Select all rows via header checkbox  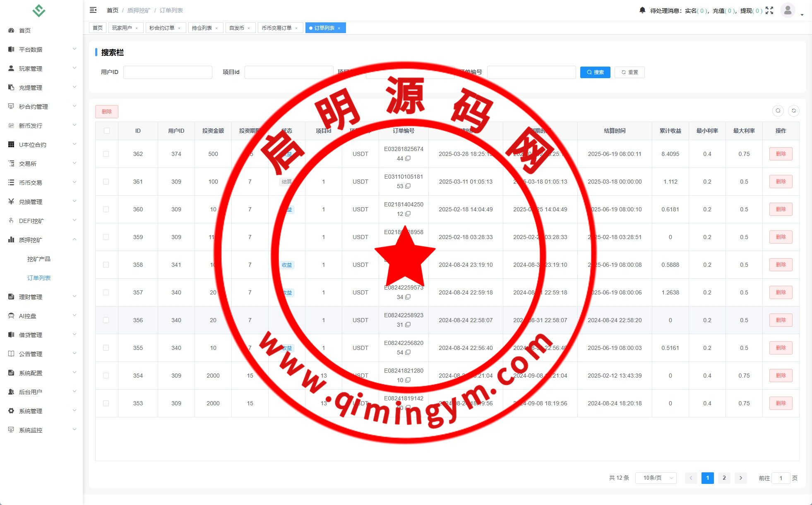coord(107,131)
